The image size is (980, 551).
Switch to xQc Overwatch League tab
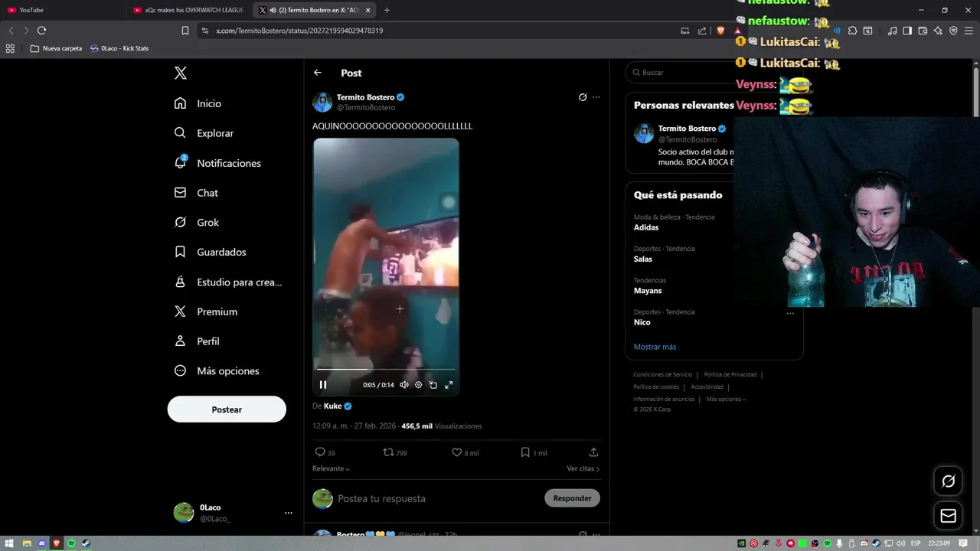(188, 10)
